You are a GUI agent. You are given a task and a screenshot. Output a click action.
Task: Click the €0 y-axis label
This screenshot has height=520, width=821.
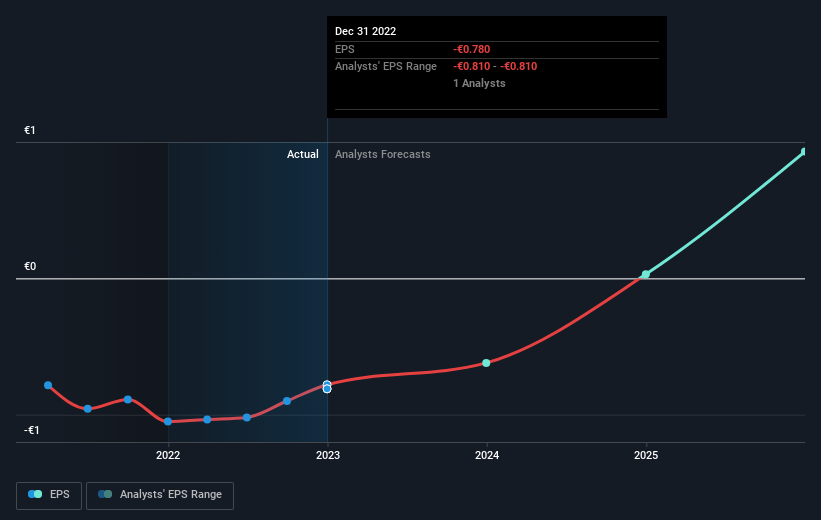point(30,267)
